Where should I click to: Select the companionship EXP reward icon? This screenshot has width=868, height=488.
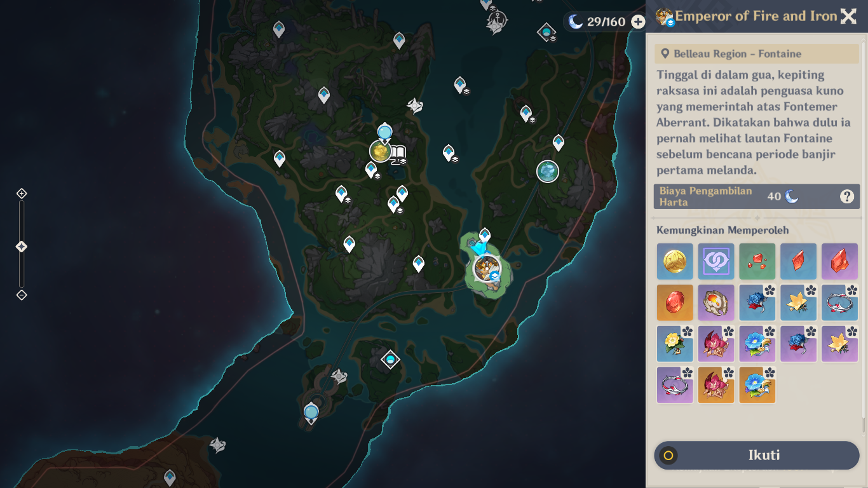click(x=716, y=261)
